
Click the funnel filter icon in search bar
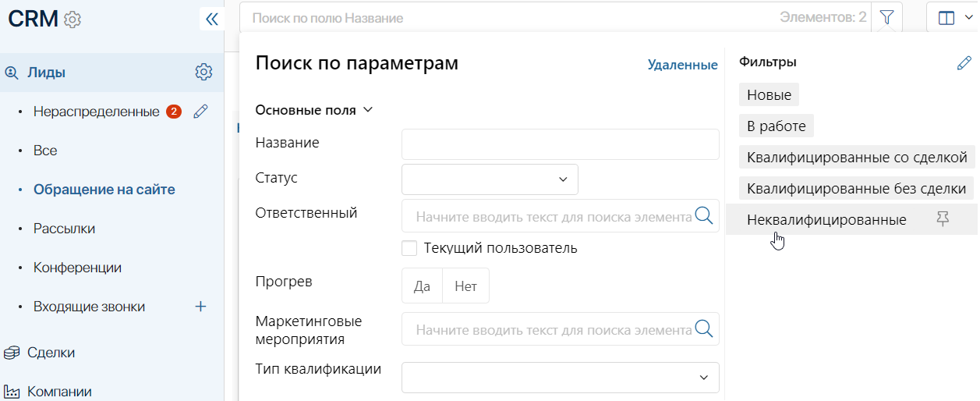(886, 17)
